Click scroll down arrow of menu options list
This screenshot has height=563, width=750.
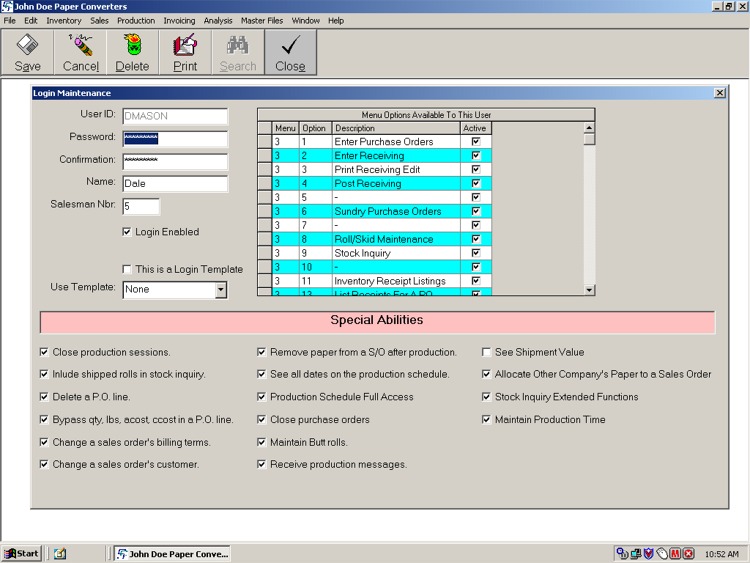tap(589, 290)
